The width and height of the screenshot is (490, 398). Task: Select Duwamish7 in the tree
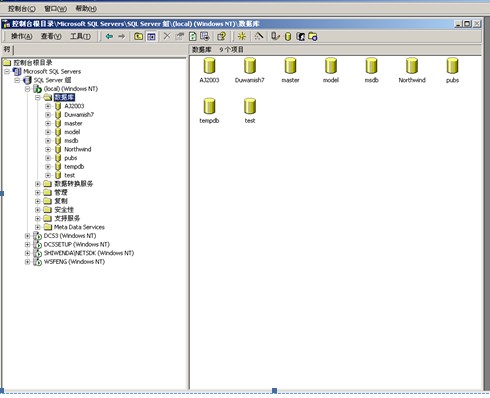[79, 115]
